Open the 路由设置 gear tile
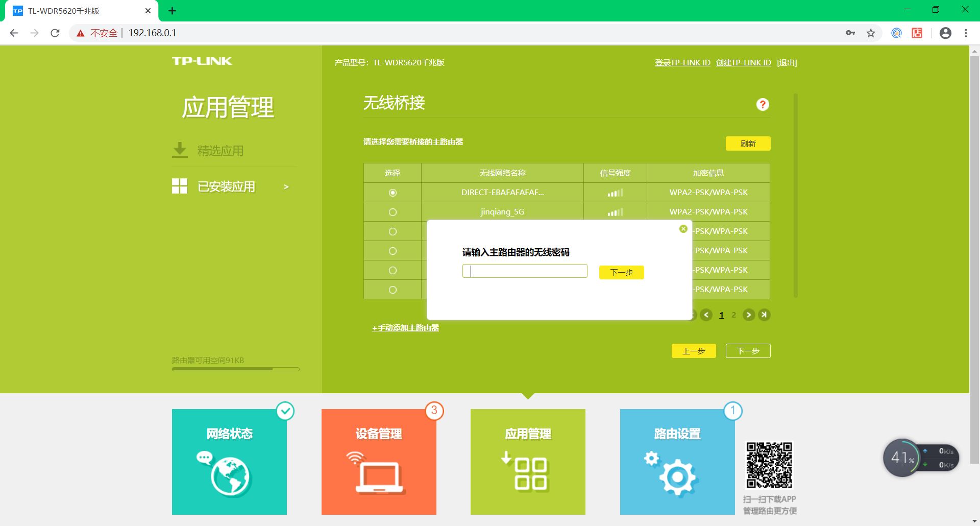Image resolution: width=980 pixels, height=526 pixels. 677,462
